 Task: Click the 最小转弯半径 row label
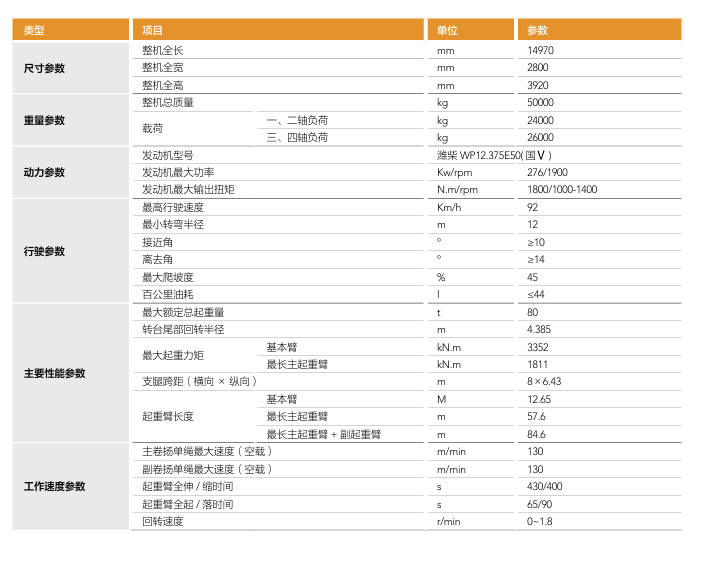point(173,224)
